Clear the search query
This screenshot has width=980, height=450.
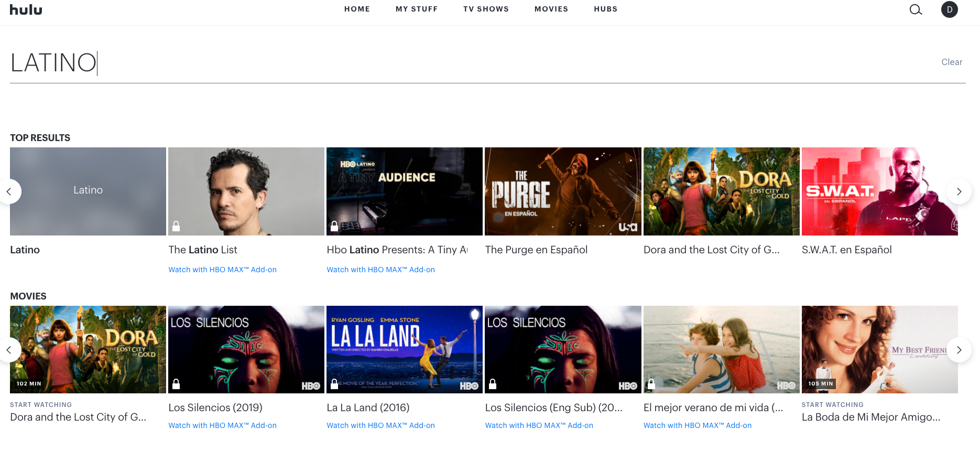click(951, 62)
